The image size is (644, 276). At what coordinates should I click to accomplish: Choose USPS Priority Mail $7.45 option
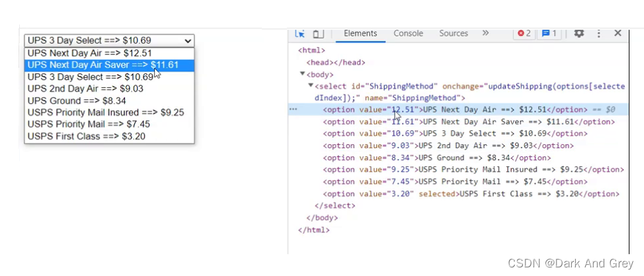point(109,124)
